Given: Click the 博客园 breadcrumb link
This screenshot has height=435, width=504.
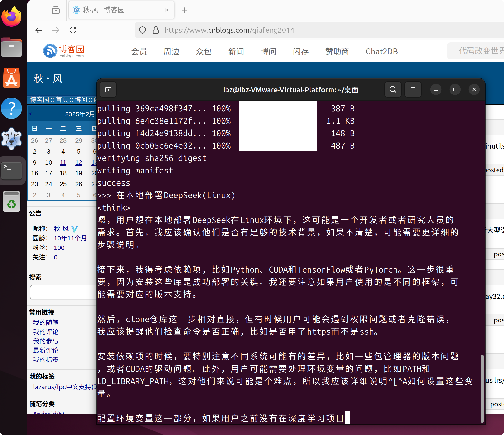Looking at the screenshot, I should pos(39,99).
